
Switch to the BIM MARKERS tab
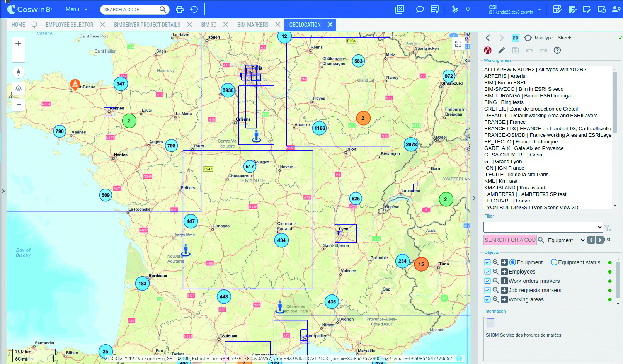253,25
